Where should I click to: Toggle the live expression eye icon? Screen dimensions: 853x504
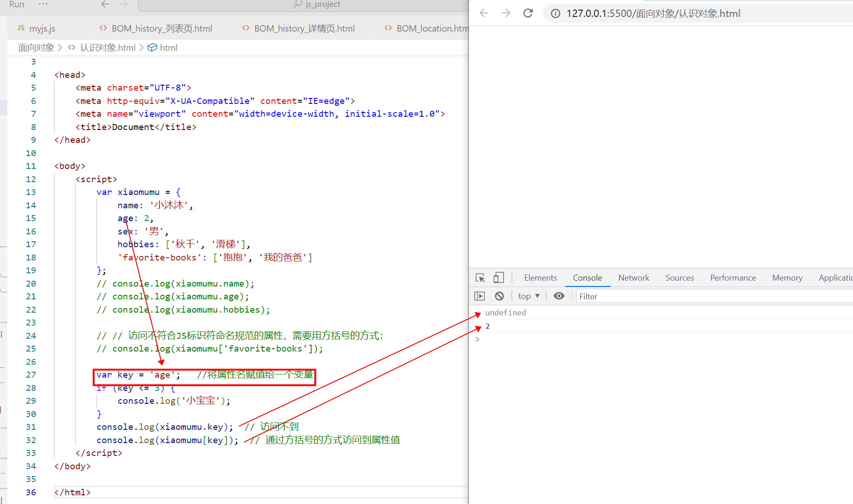click(x=559, y=296)
